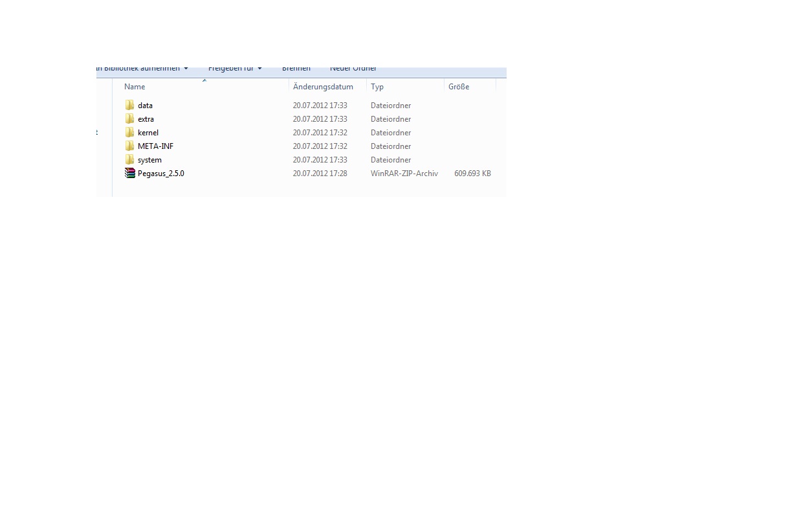Screen dimensions: 812x507
Task: Click the extra folder name
Action: pos(146,119)
